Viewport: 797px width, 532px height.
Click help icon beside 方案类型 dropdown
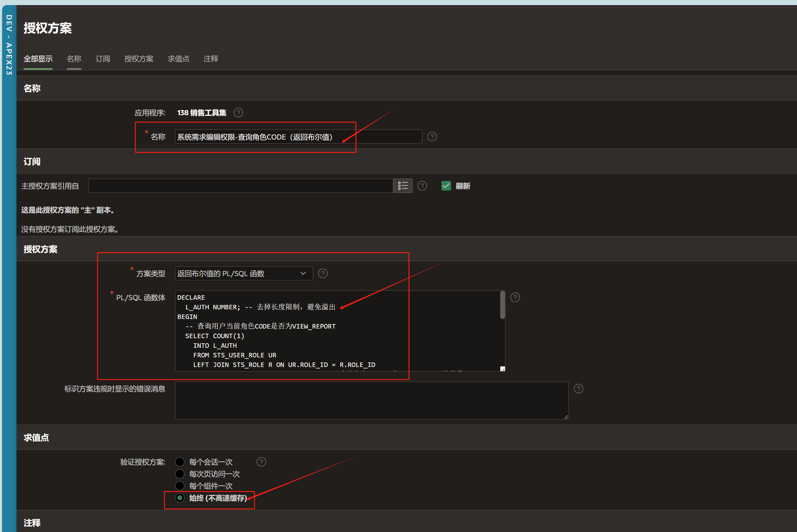(x=323, y=273)
